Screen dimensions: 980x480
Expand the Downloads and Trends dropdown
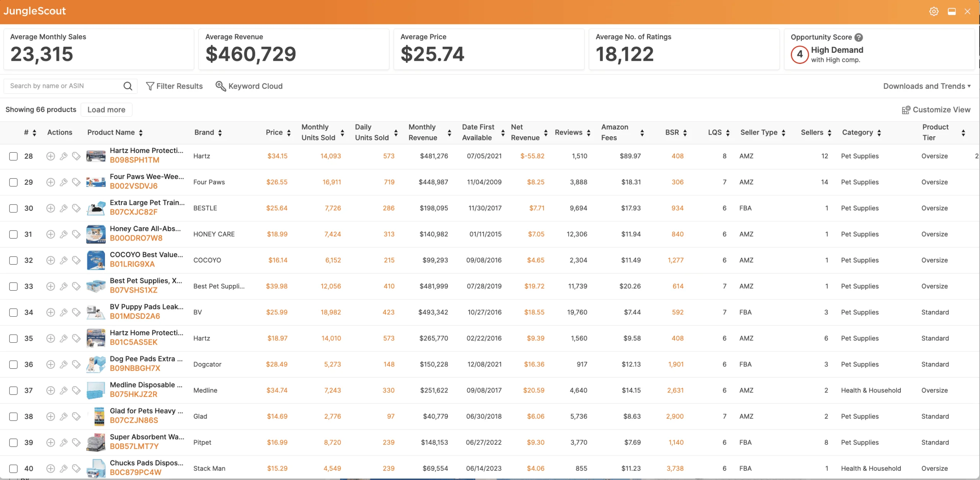pyautogui.click(x=926, y=86)
